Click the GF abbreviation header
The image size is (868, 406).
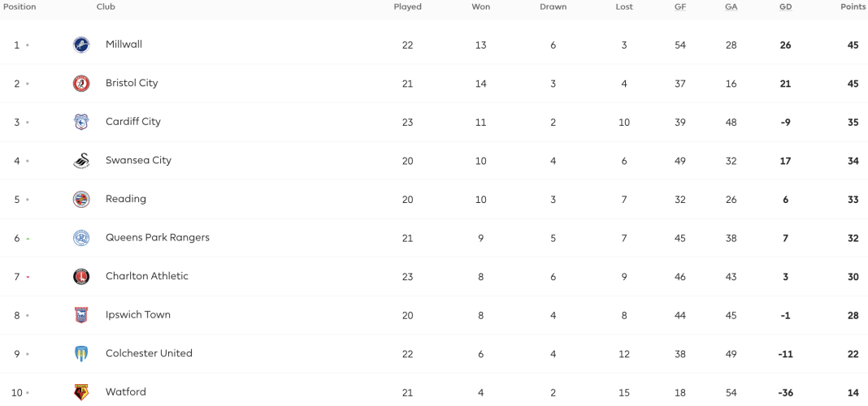click(x=680, y=7)
